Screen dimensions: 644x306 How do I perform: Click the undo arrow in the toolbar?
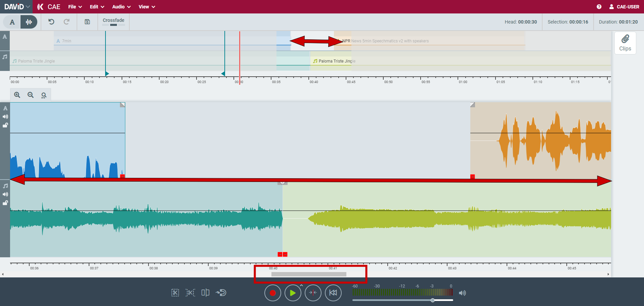click(x=51, y=22)
